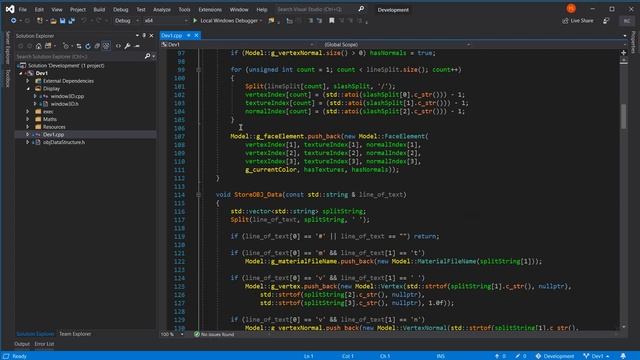Image resolution: width=640 pixels, height=360 pixels.
Task: Open the Project menu
Action: (78, 9)
